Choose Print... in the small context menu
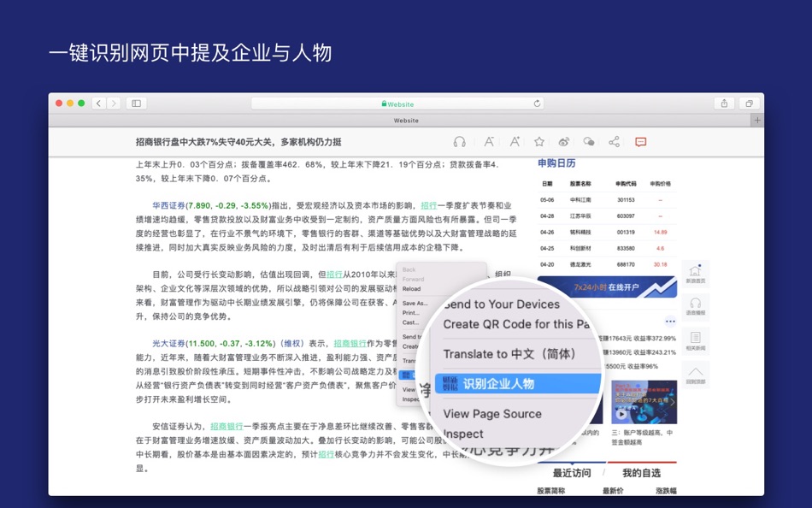Viewport: 812px width, 508px height. pos(410,312)
